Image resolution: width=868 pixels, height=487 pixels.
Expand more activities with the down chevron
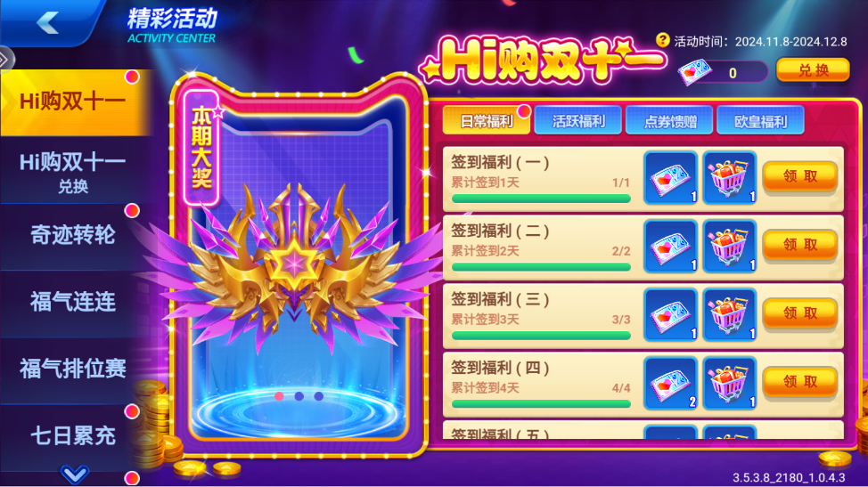coord(75,475)
